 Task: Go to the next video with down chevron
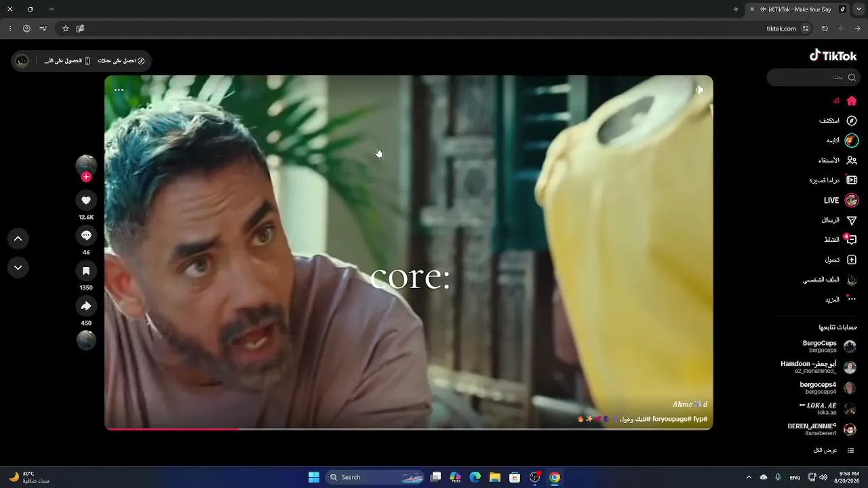[x=18, y=268]
